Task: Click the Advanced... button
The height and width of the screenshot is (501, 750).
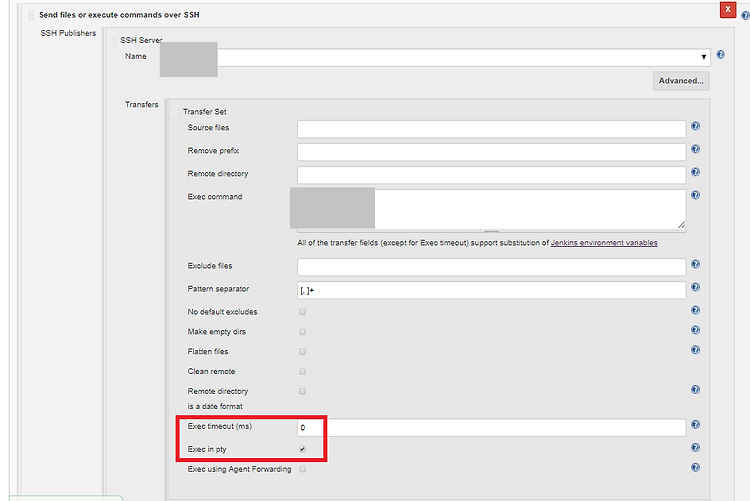Action: (681, 81)
